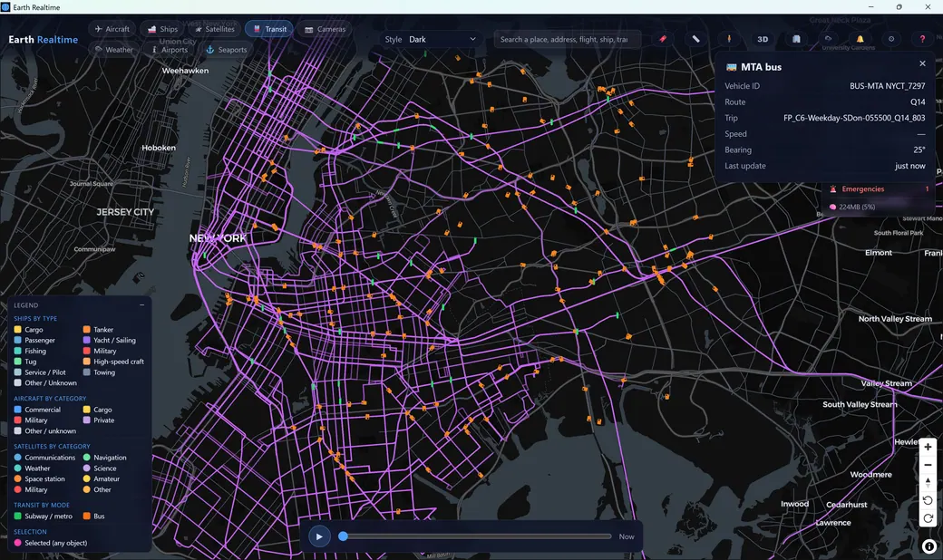Screen dimensions: 943x560
Task: Click the Subway / metro green swatch
Action: point(17,517)
